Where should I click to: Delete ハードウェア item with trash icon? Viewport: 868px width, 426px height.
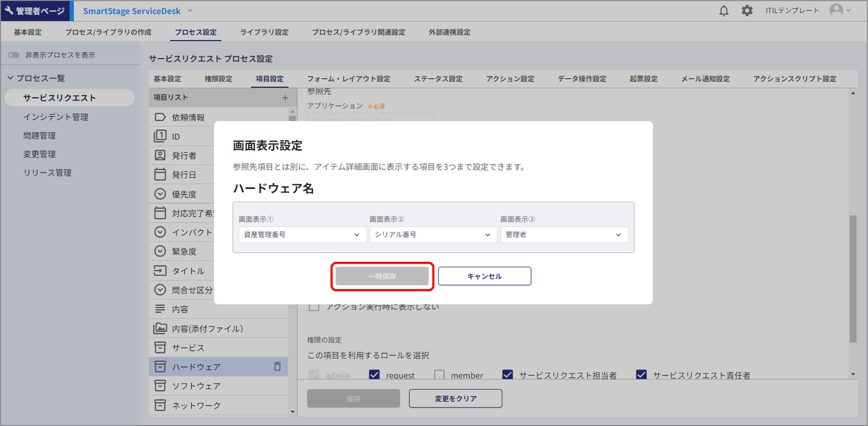tap(277, 367)
